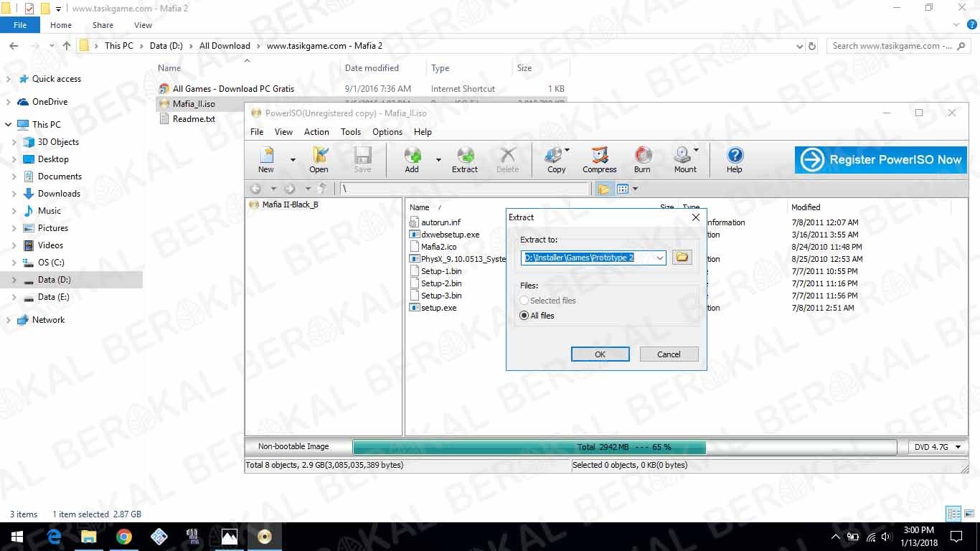Viewport: 980px width, 551px height.
Task: Open the Extract to path dropdown
Action: [659, 258]
